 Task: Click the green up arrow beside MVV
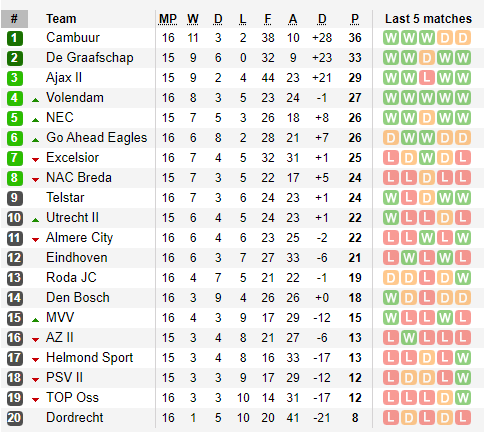36,320
